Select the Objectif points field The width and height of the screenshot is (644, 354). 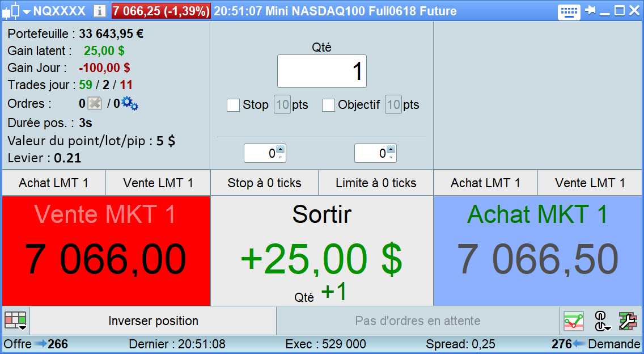pos(393,104)
